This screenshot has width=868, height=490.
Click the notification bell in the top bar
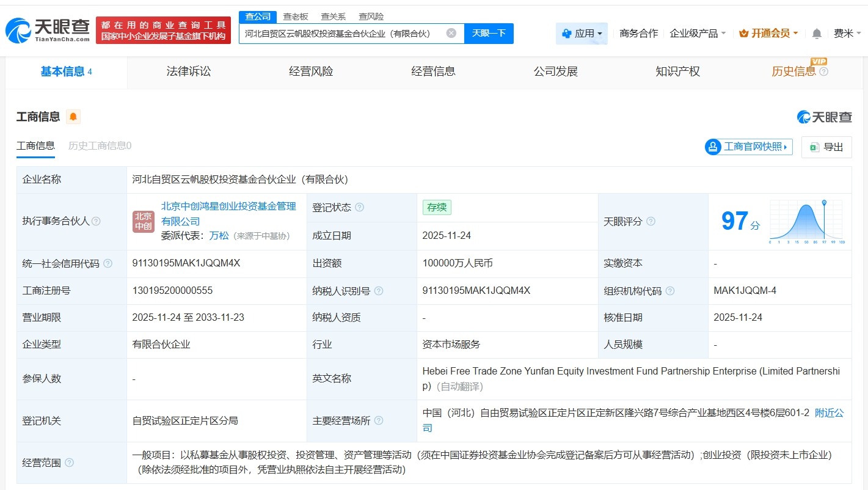click(x=817, y=34)
